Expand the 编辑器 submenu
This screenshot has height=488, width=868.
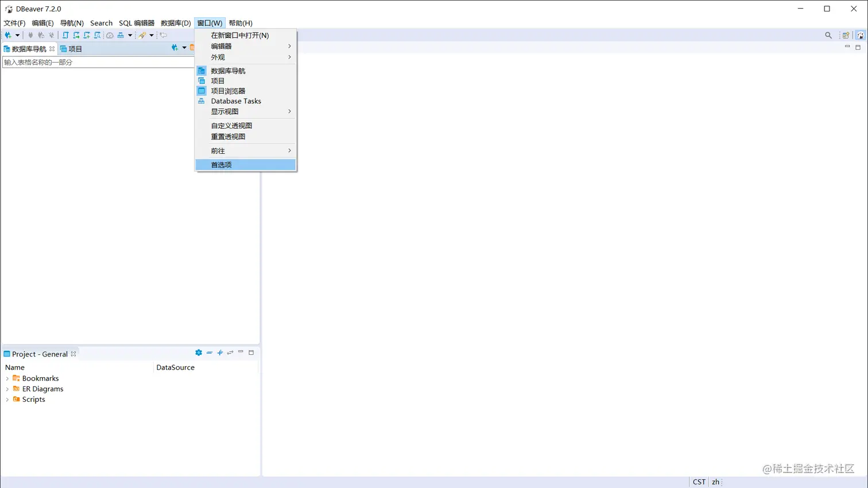[x=246, y=46]
